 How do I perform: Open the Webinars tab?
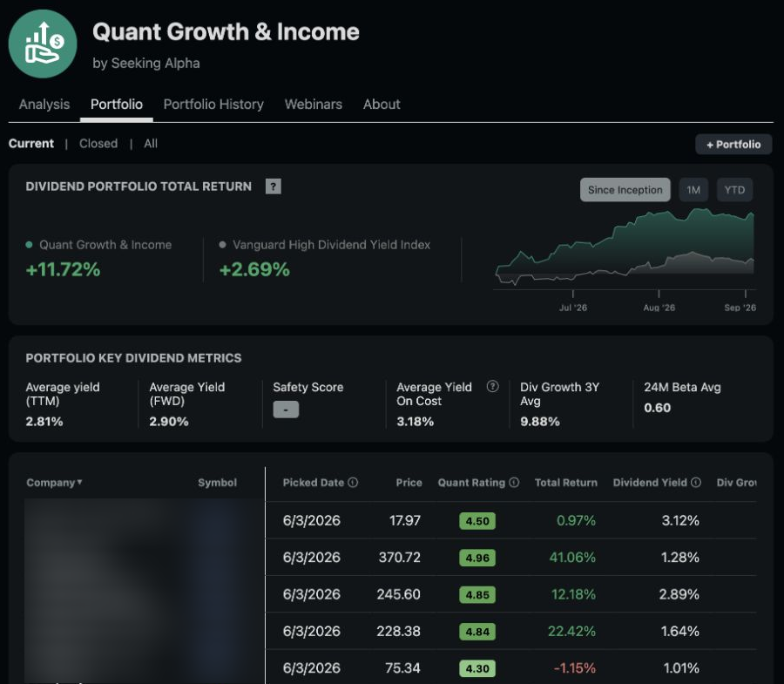314,104
